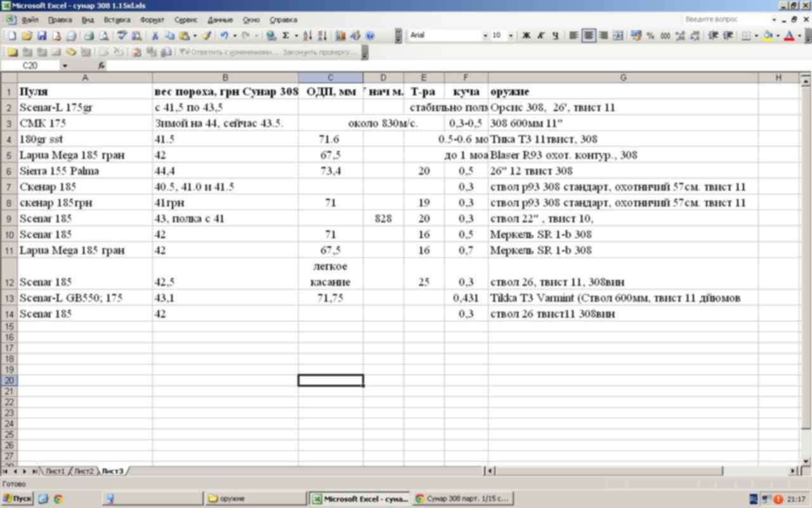Open the Формат menu
The height and width of the screenshot is (508, 812).
(152, 20)
